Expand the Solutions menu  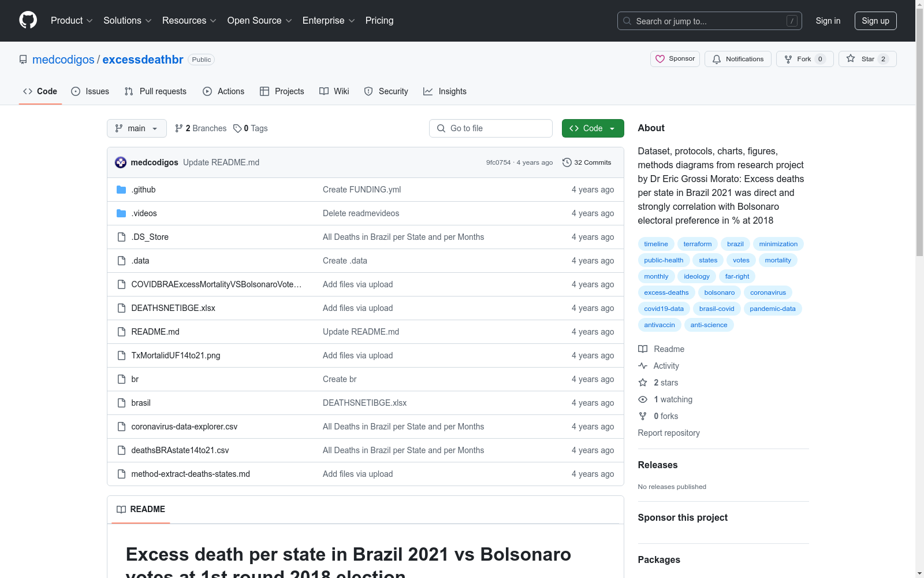(x=128, y=21)
